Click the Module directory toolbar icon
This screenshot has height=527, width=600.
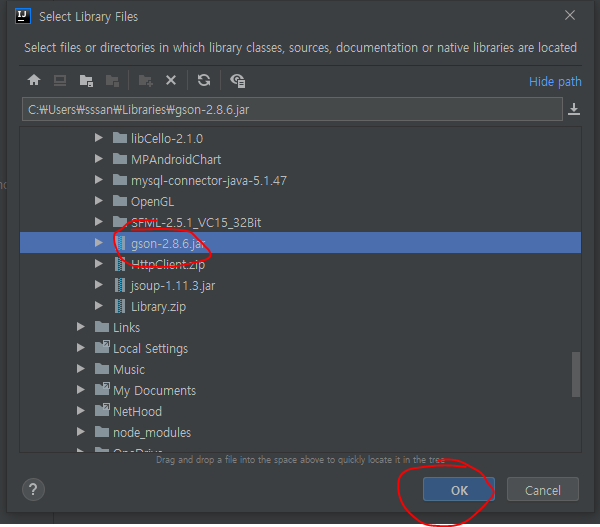point(112,81)
